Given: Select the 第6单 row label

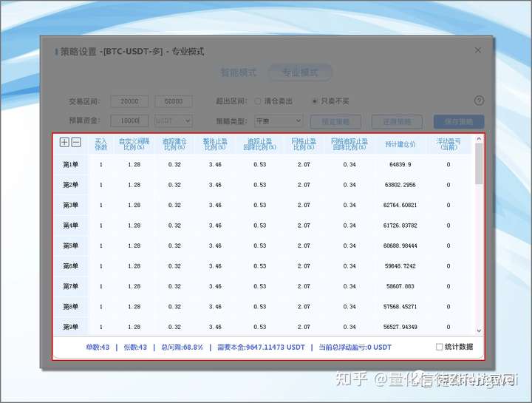Looking at the screenshot, I should 71,266.
